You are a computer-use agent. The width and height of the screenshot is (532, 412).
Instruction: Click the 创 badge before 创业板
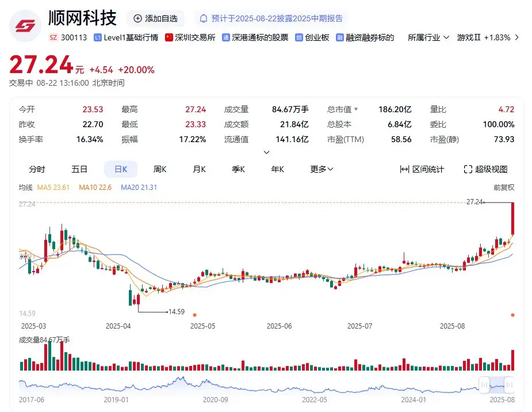(298, 37)
